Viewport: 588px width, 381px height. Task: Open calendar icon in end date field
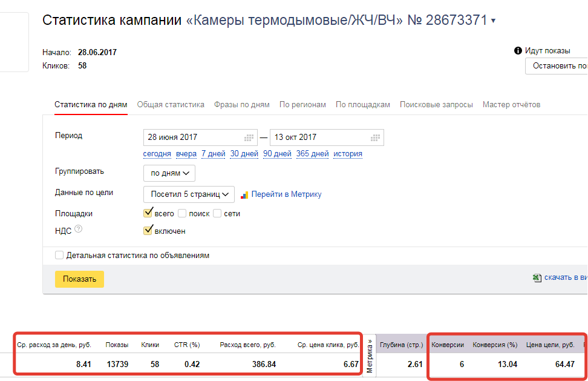(x=375, y=137)
